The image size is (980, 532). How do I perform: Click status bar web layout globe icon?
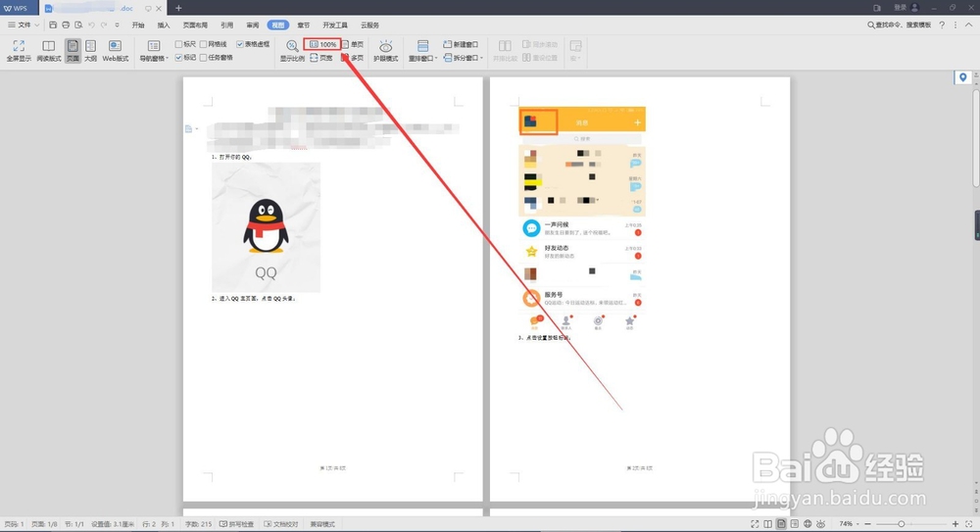(808, 524)
